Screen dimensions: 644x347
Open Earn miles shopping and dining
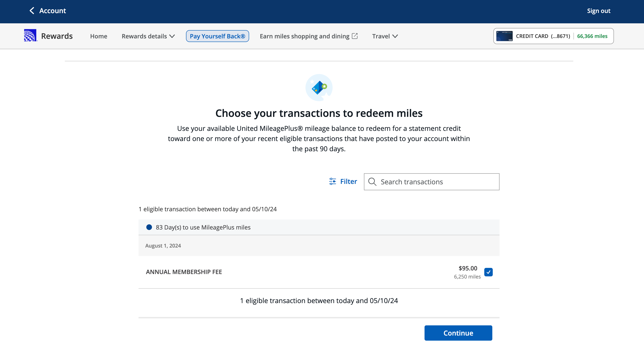pyautogui.click(x=309, y=36)
